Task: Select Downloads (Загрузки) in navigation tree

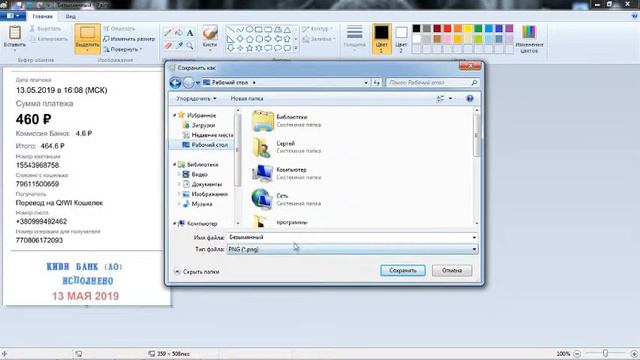Action: (203, 125)
